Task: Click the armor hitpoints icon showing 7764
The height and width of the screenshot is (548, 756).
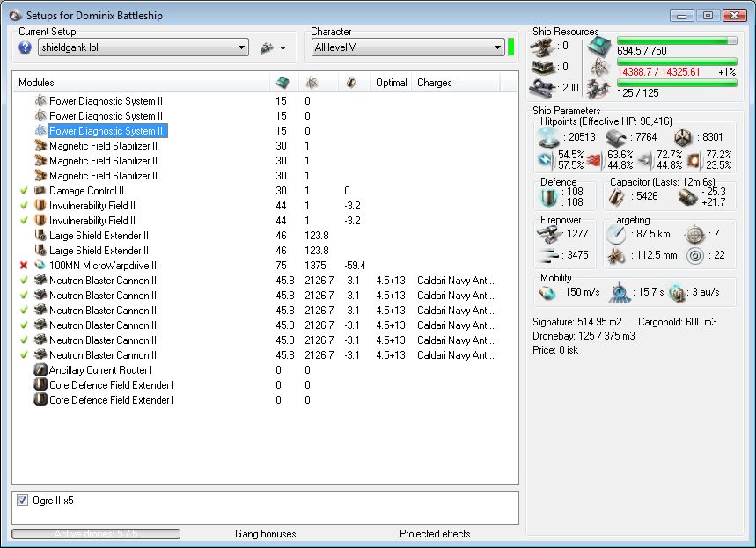Action: 616,138
